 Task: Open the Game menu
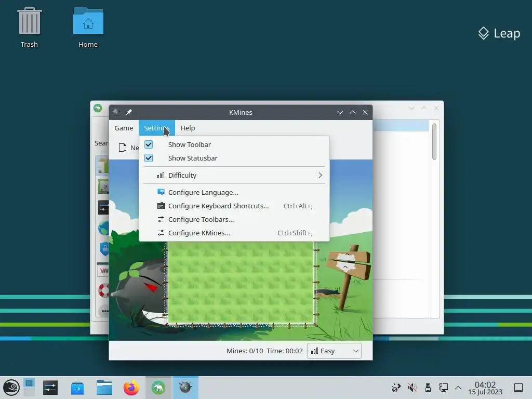point(124,128)
